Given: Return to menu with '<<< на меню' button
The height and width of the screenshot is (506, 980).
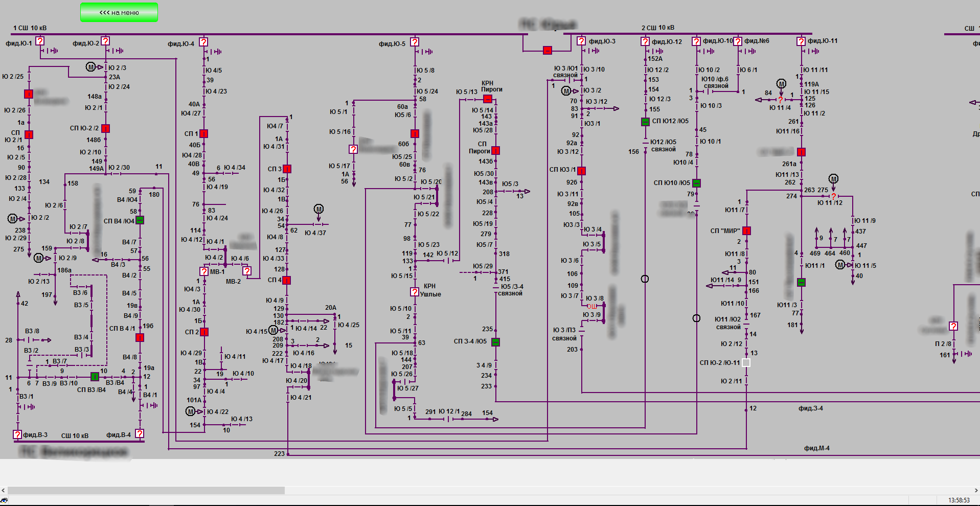Looking at the screenshot, I should point(119,12).
